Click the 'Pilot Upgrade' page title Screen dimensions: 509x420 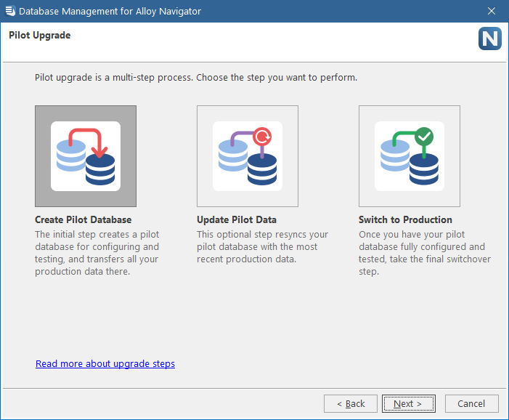coord(40,35)
